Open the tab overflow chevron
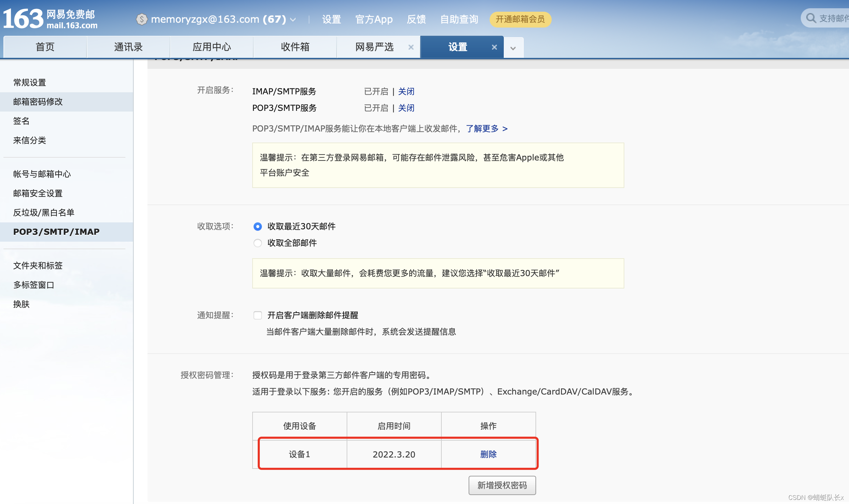The width and height of the screenshot is (849, 504). coord(513,48)
